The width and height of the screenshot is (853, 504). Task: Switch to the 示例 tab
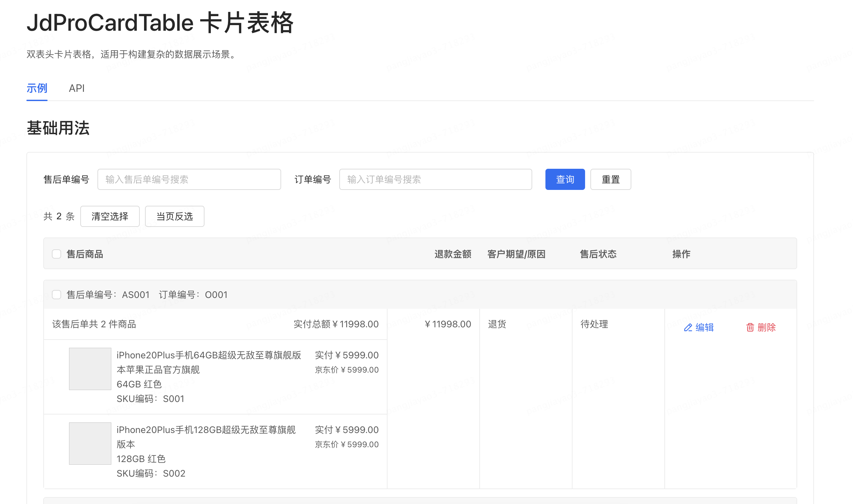click(37, 88)
